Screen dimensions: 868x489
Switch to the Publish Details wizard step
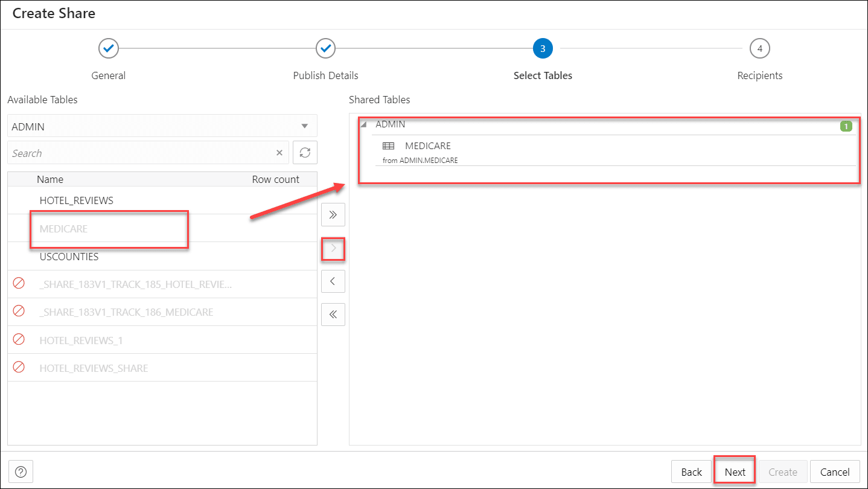[x=325, y=48]
